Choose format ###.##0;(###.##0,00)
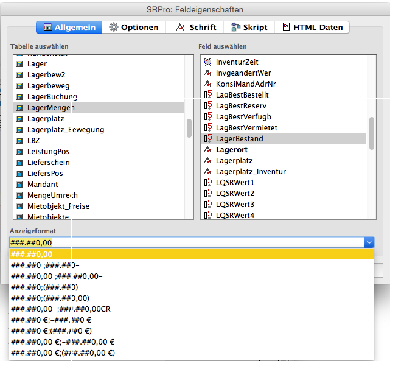The image size is (399, 372). 192,298
